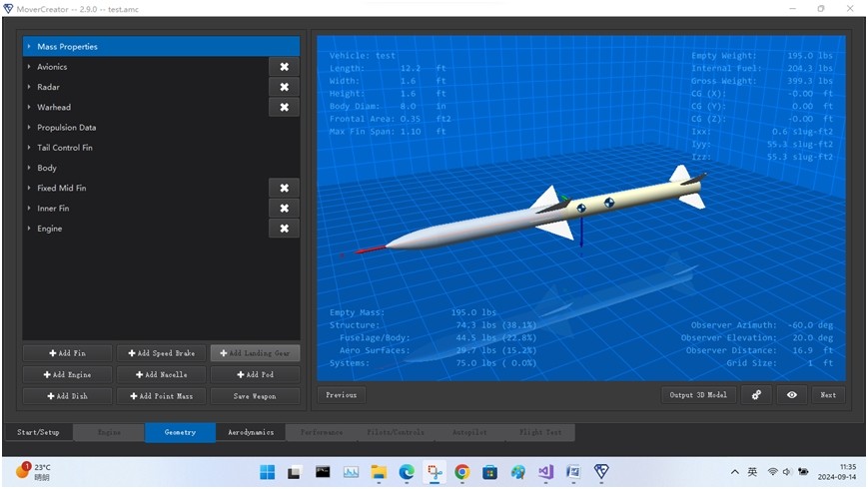Expand the Fixed Mid Fin arrow
This screenshot has width=868, height=489.
click(29, 188)
